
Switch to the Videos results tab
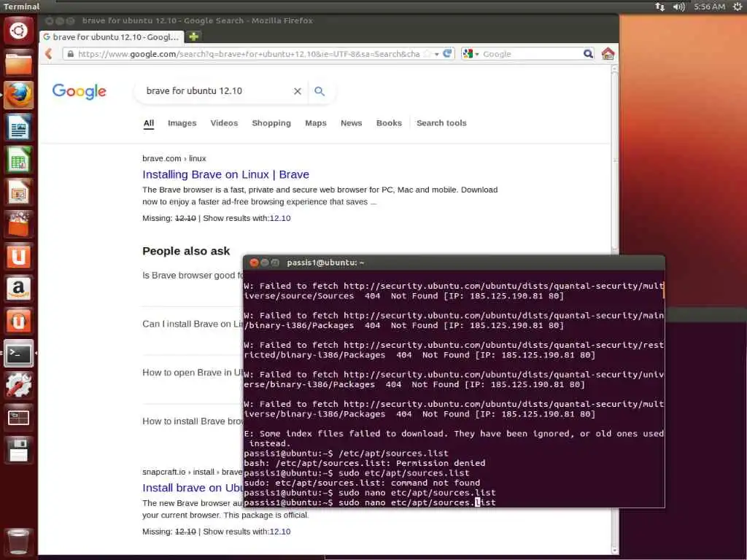pos(224,122)
